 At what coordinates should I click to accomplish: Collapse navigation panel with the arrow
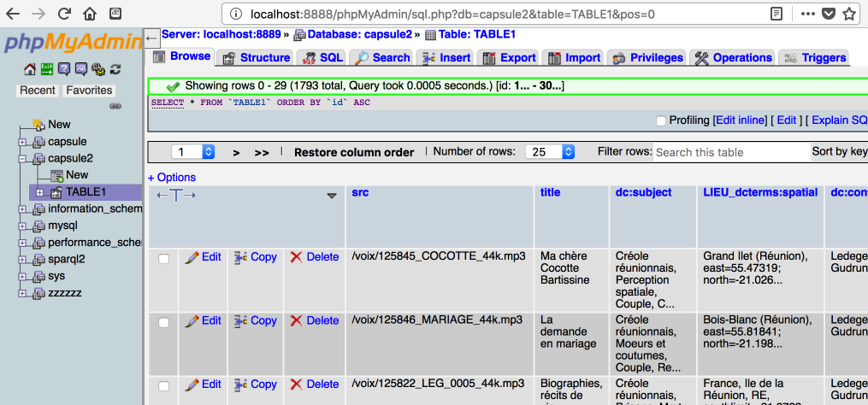coord(151,38)
